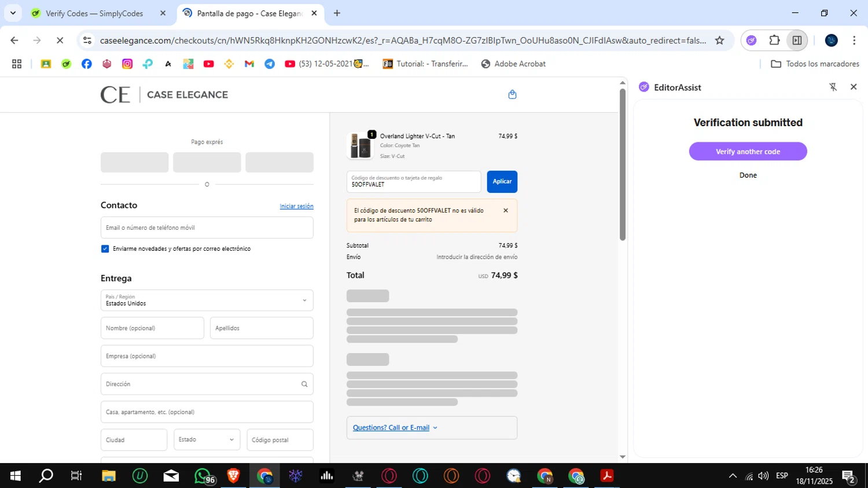Open the Binance bookmark

click(x=229, y=64)
